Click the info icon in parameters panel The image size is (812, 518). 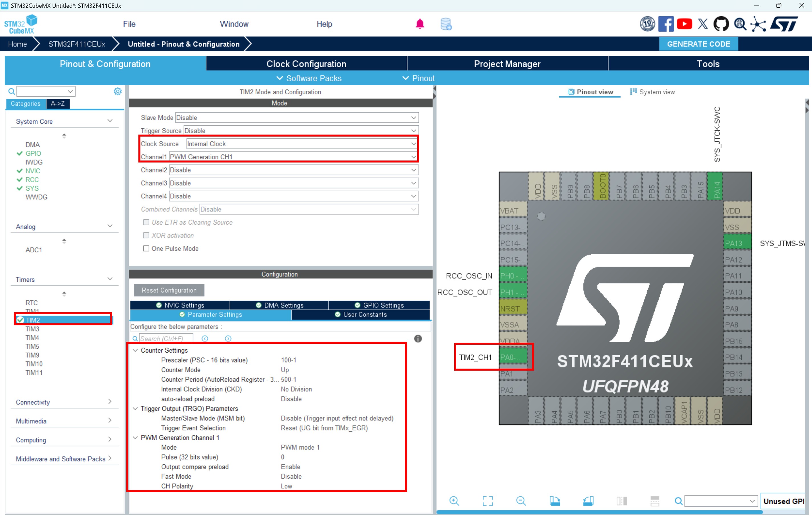tap(418, 338)
